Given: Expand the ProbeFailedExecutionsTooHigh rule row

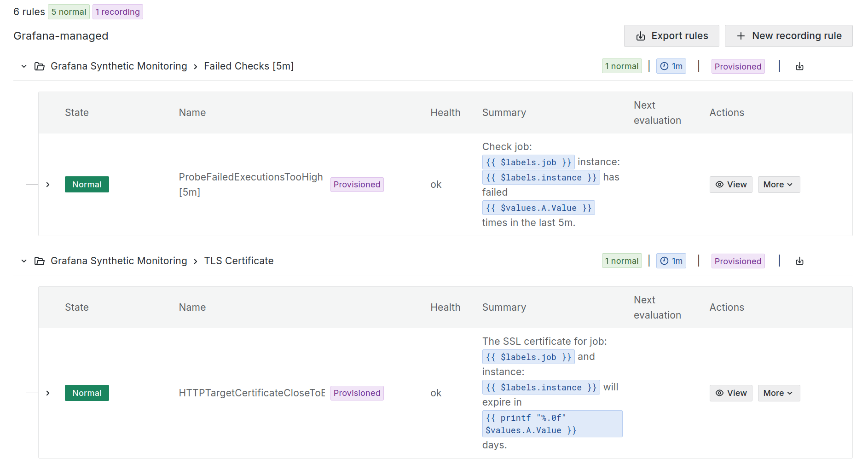Looking at the screenshot, I should tap(48, 185).
